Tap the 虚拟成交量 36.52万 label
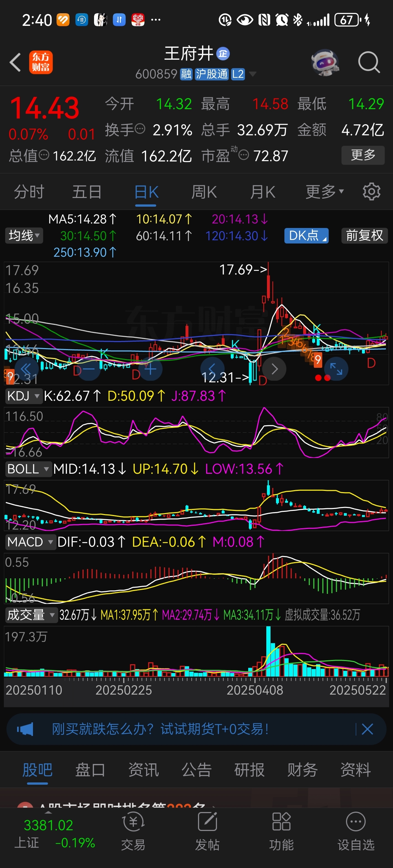The height and width of the screenshot is (868, 393). [x=323, y=615]
